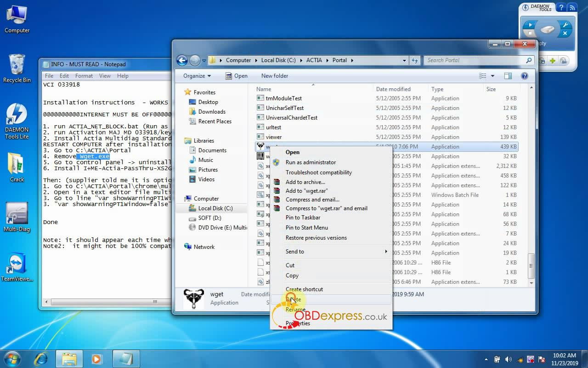
Task: Open Notepad File menu
Action: click(49, 76)
